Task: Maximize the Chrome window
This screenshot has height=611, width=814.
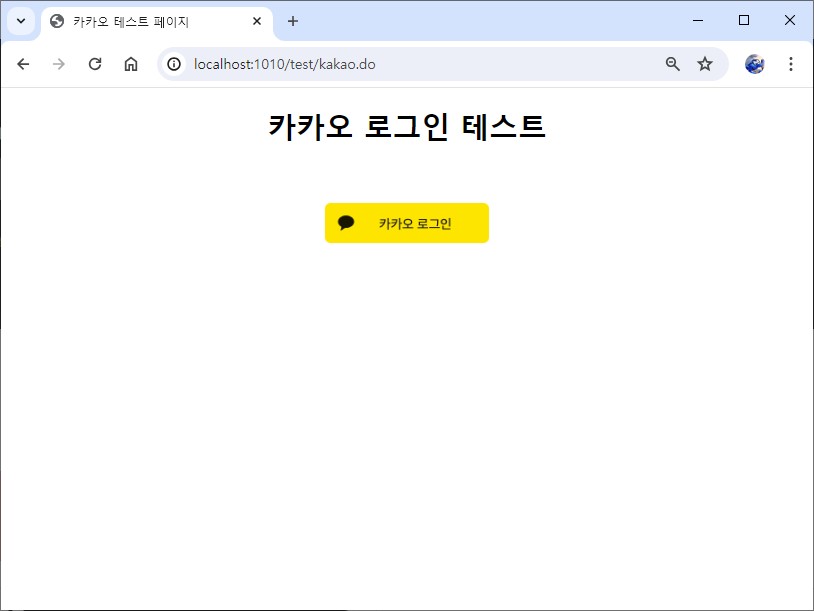Action: pyautogui.click(x=744, y=20)
